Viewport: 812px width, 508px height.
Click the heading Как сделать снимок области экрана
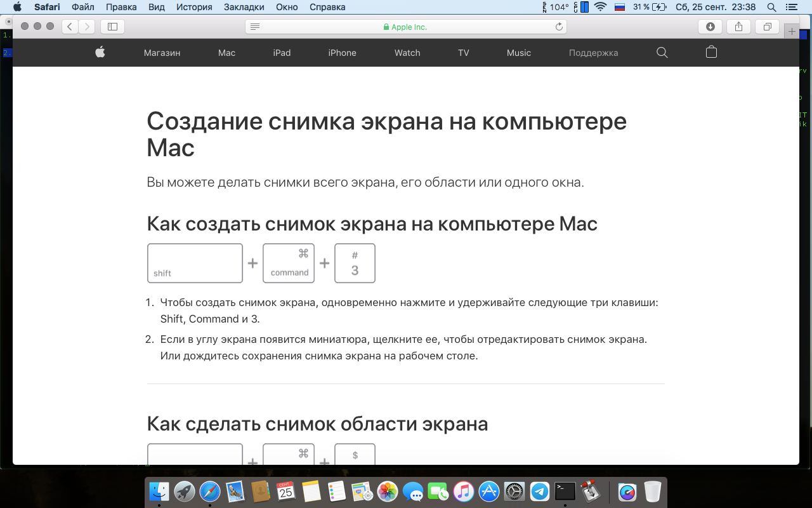[317, 424]
